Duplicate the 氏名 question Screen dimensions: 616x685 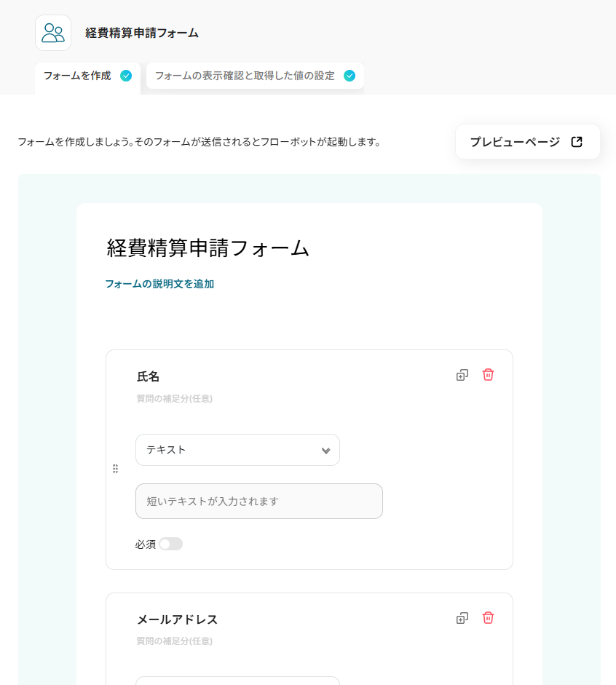pyautogui.click(x=462, y=375)
